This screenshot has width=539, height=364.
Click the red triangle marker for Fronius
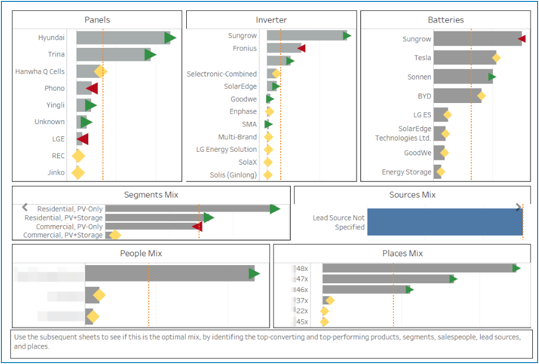(x=301, y=48)
